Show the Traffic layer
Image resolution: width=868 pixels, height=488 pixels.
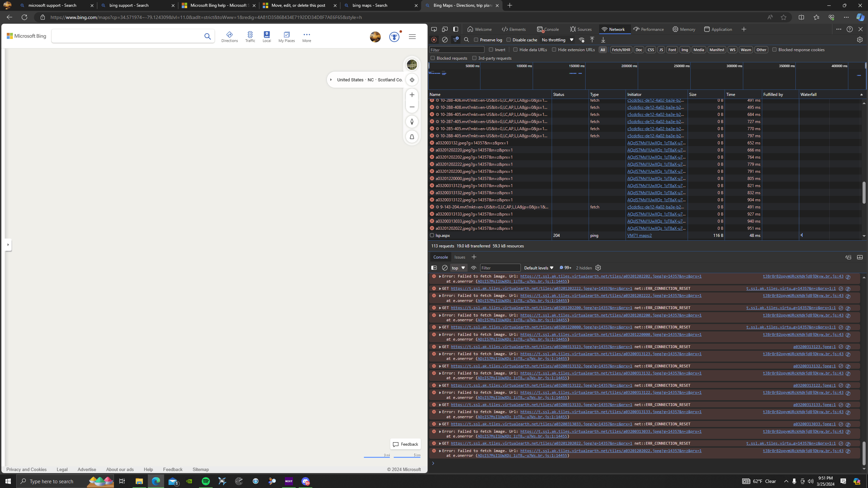(250, 37)
